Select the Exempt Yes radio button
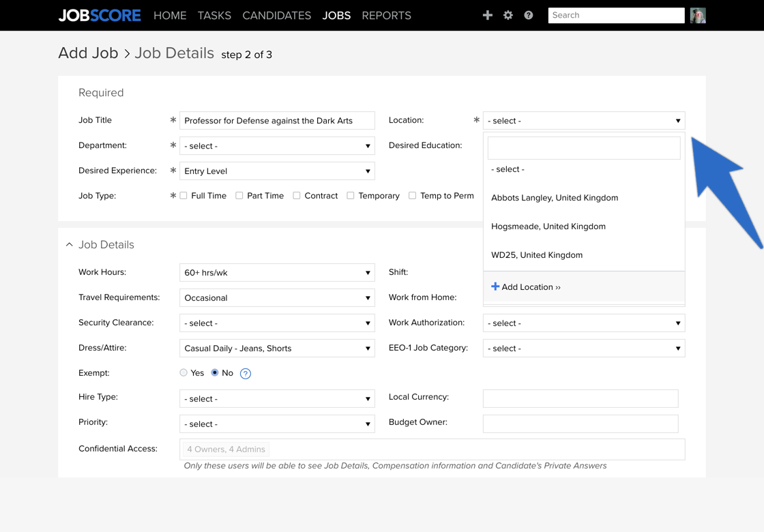 (x=183, y=372)
